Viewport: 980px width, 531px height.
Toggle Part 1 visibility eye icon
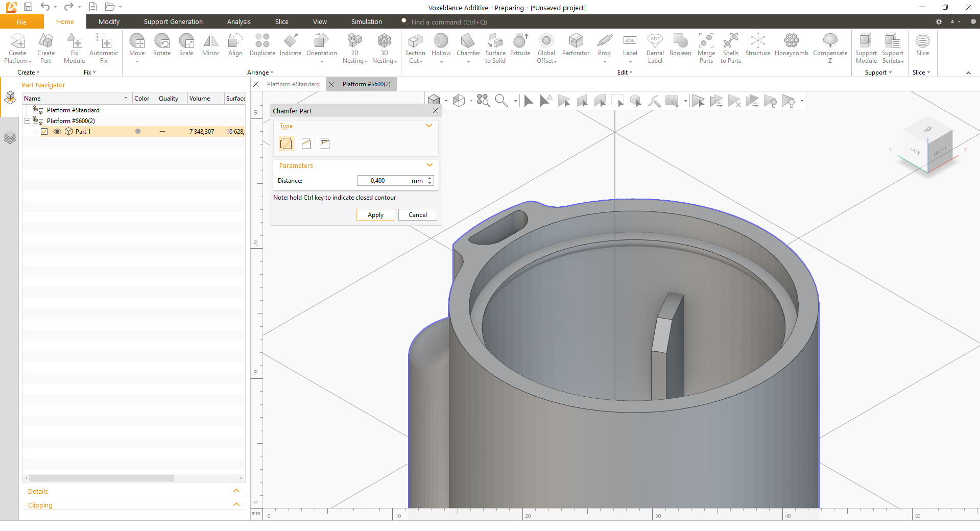tap(57, 132)
